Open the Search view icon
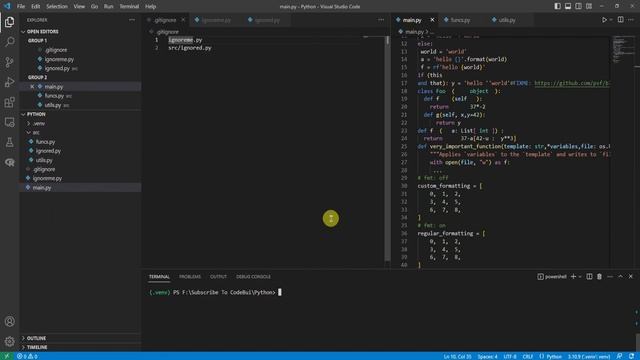Viewport: 640px width, 360px height. tap(9, 42)
